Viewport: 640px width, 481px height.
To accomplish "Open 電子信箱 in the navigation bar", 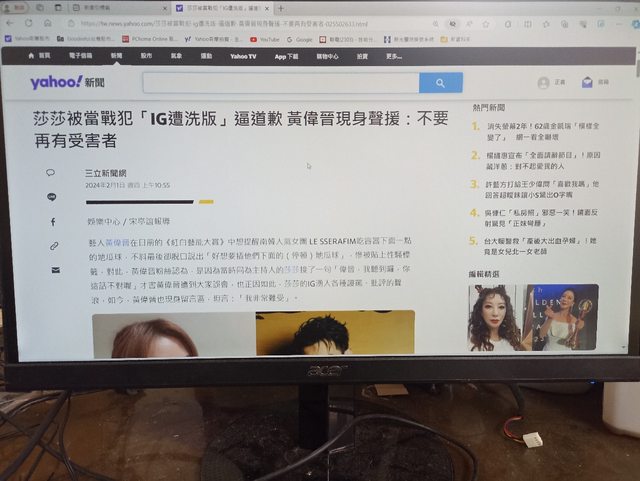I will click(x=80, y=56).
